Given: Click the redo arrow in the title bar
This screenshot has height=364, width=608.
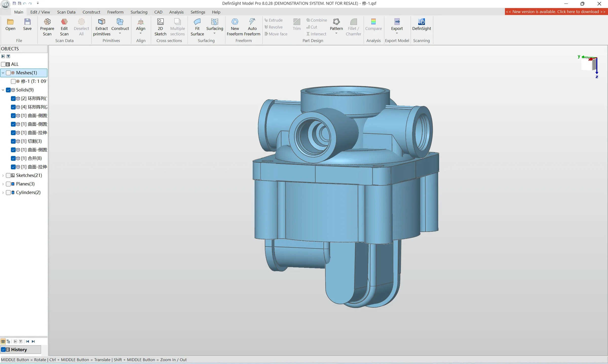Looking at the screenshot, I should pos(30,3).
